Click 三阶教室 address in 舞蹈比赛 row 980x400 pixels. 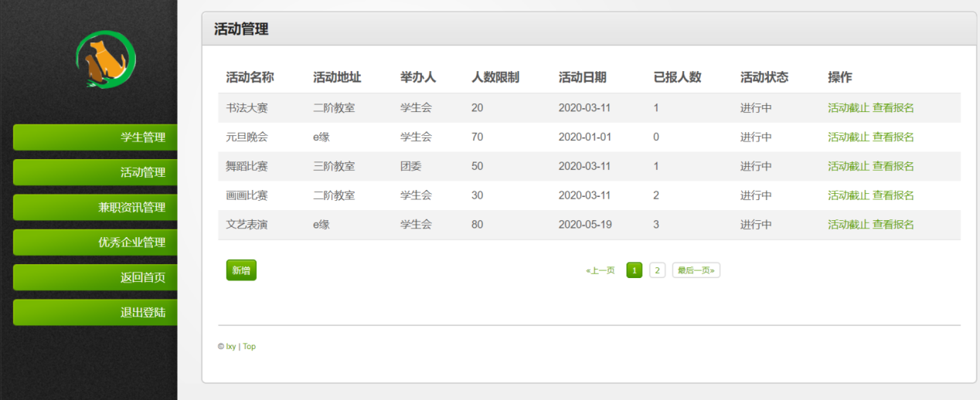pyautogui.click(x=334, y=166)
